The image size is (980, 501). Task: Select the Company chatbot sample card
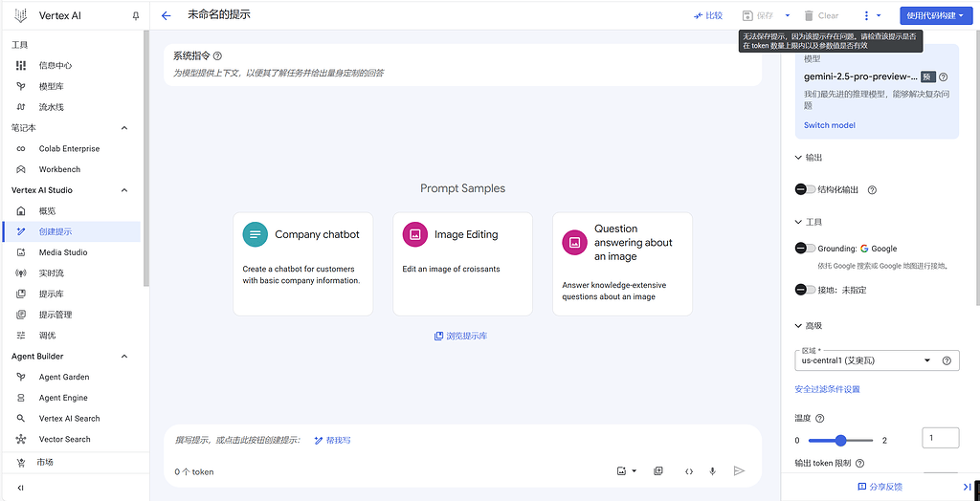click(302, 264)
